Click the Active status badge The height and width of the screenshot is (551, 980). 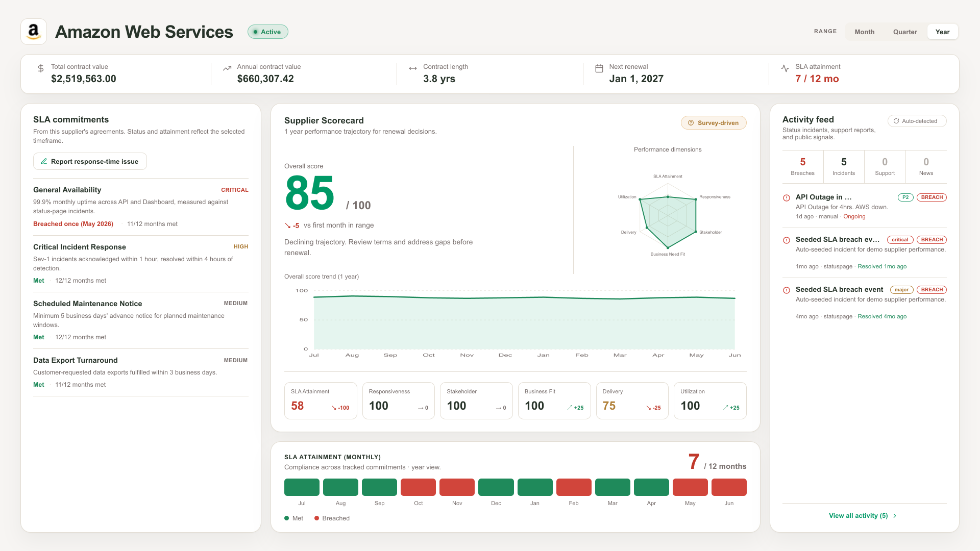(x=268, y=32)
